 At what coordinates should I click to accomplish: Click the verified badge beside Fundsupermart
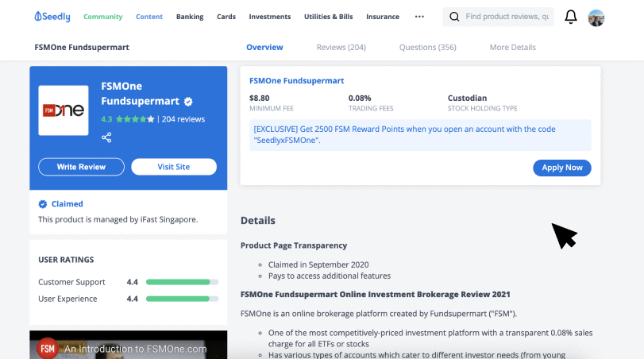click(x=188, y=102)
